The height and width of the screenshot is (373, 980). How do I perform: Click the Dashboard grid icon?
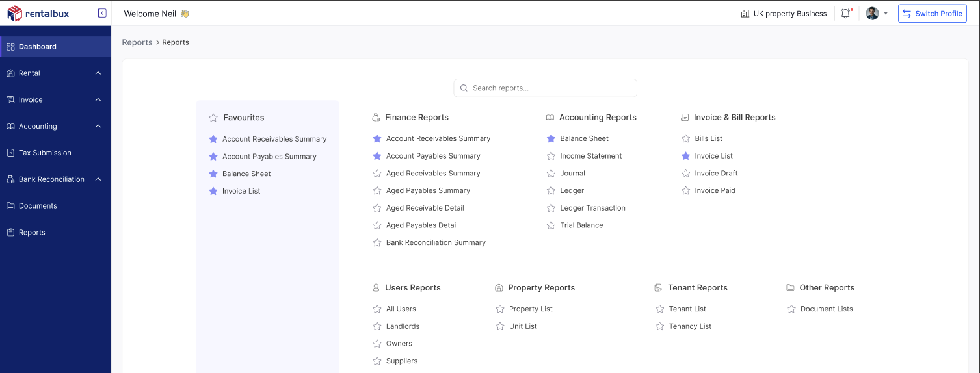10,47
